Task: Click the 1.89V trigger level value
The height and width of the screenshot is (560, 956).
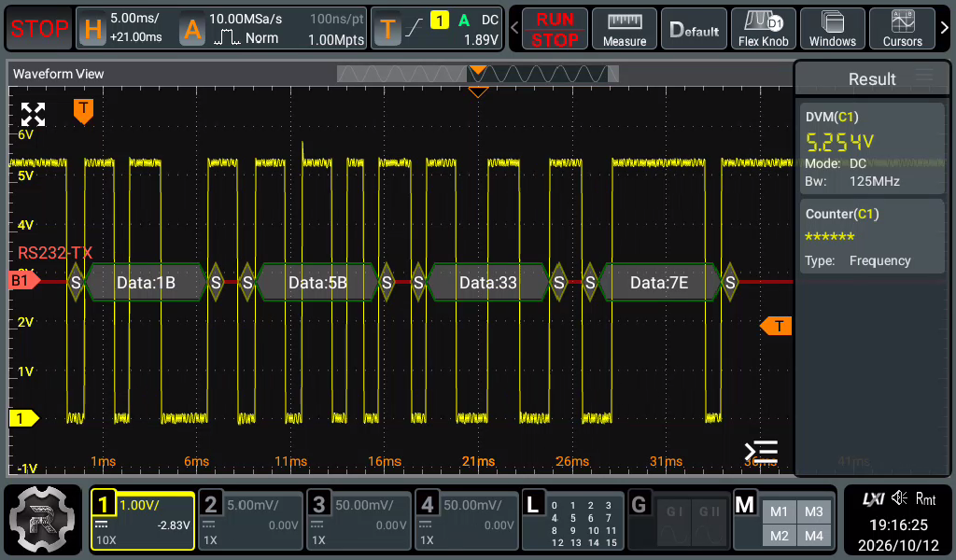Action: coord(481,39)
